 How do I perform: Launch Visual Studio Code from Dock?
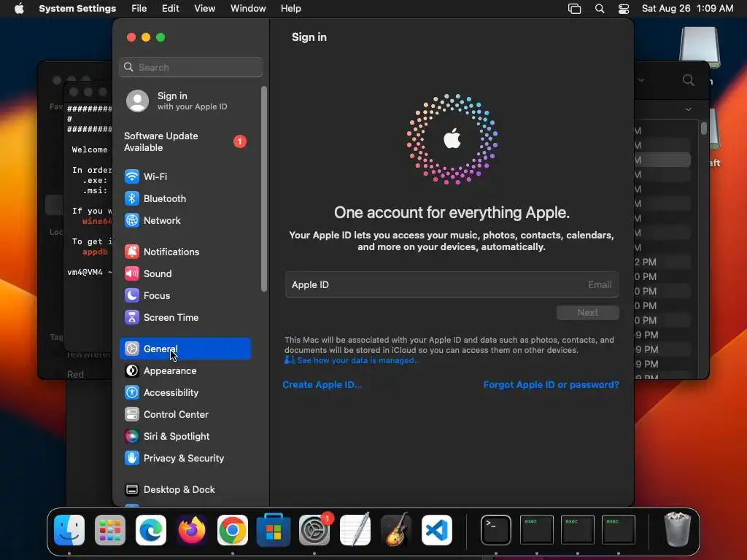coord(437,530)
